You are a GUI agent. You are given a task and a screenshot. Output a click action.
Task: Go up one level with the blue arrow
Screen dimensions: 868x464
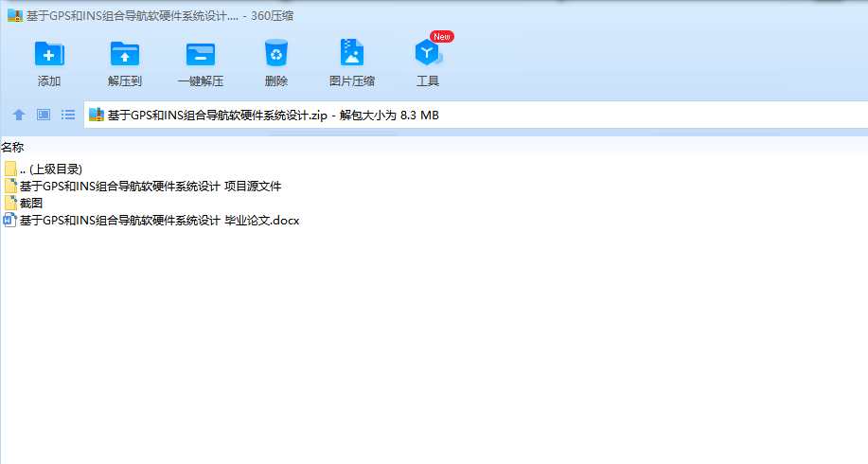pyautogui.click(x=19, y=115)
